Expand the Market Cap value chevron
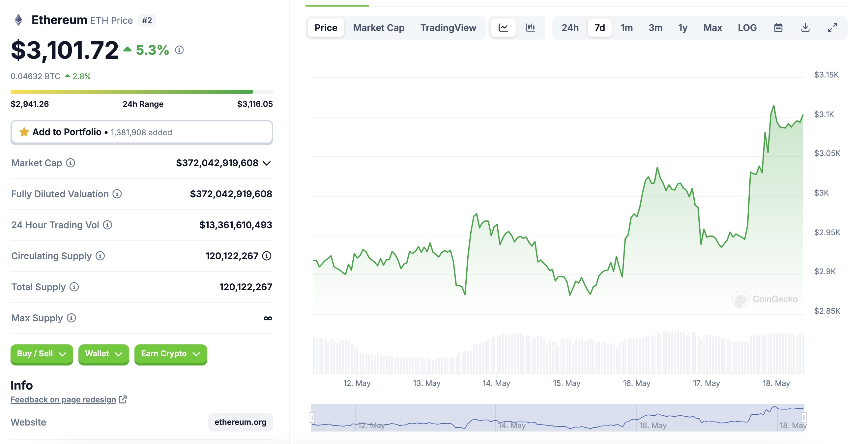 267,163
